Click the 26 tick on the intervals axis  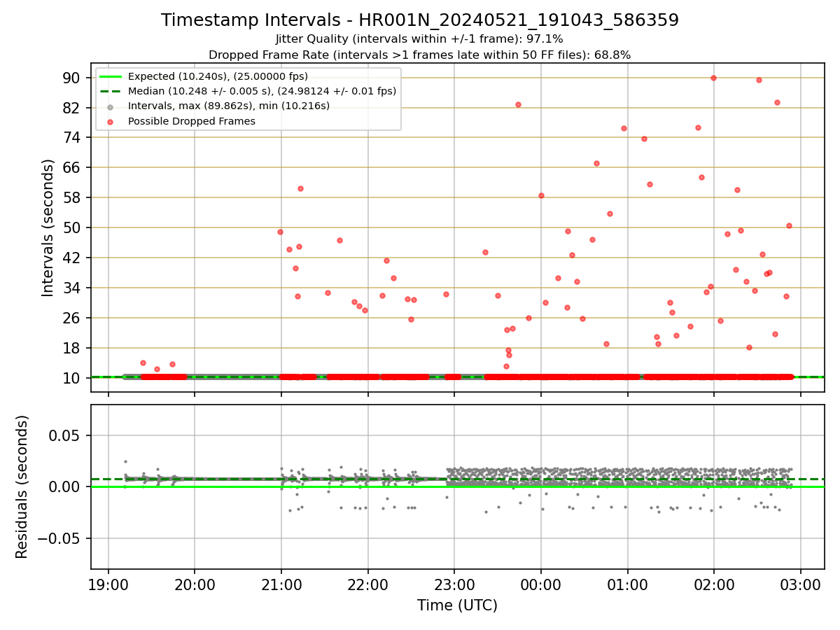click(73, 318)
